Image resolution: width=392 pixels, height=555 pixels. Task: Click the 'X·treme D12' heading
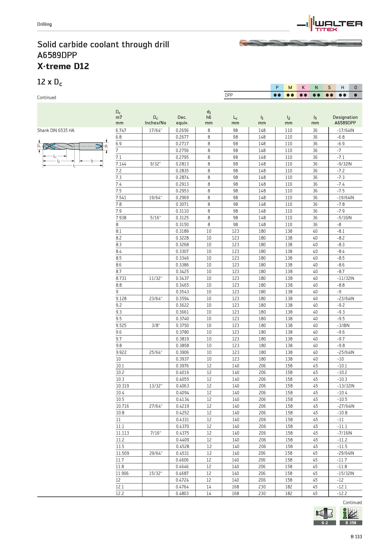(x=63, y=66)
